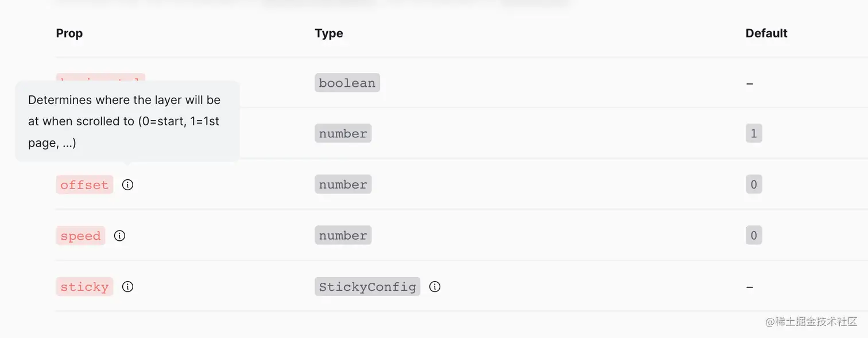Select the sticky prop tag
The height and width of the screenshot is (338, 868).
click(x=84, y=286)
